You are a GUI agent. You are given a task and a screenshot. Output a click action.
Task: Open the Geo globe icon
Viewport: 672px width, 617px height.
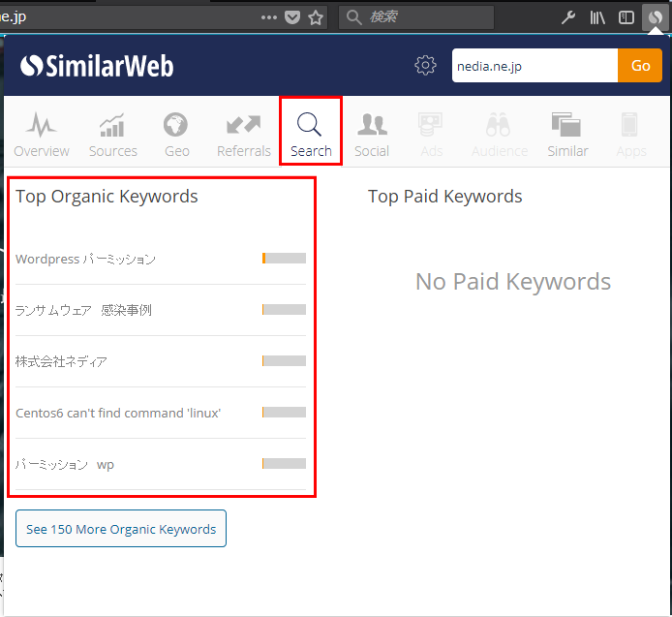click(x=175, y=125)
